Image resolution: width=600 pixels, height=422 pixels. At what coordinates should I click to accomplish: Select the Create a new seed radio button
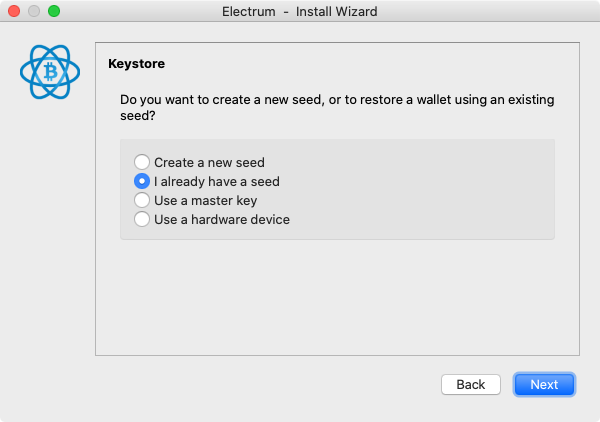(x=142, y=162)
